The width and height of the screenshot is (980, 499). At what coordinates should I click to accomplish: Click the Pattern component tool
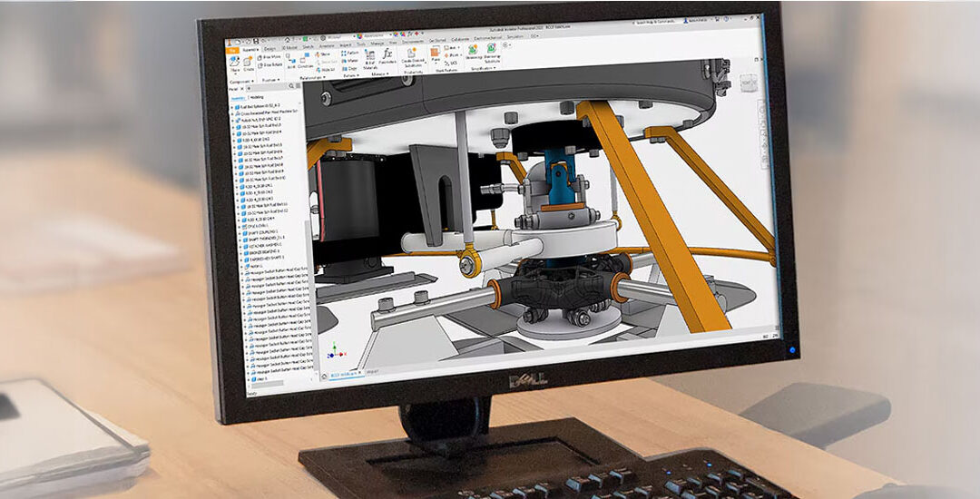pyautogui.click(x=348, y=54)
